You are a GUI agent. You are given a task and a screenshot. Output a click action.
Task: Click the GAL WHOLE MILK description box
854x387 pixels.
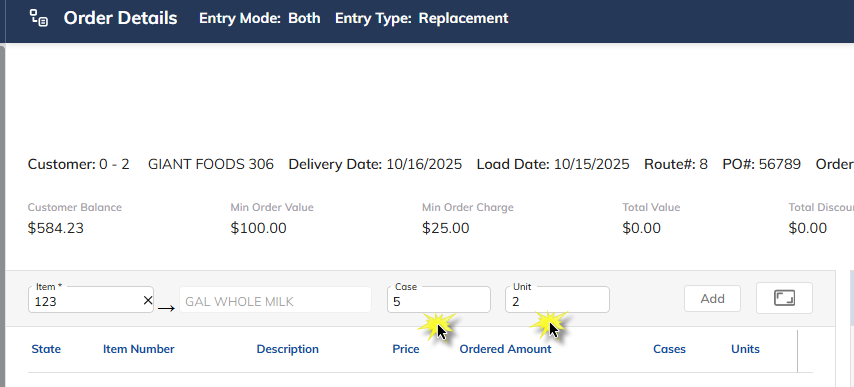[x=275, y=300]
